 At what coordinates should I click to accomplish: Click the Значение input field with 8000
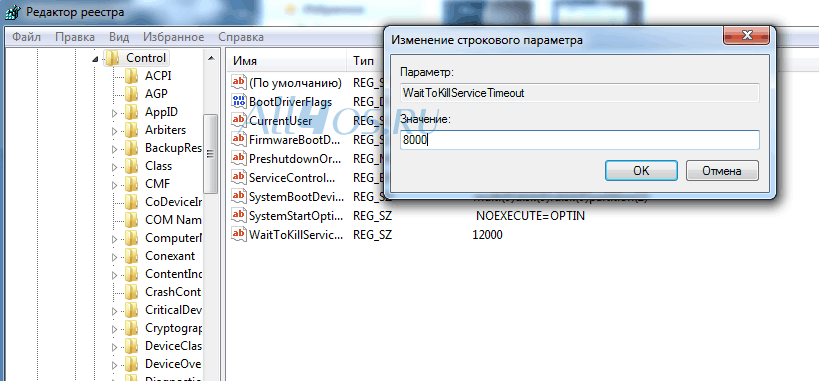(579, 141)
